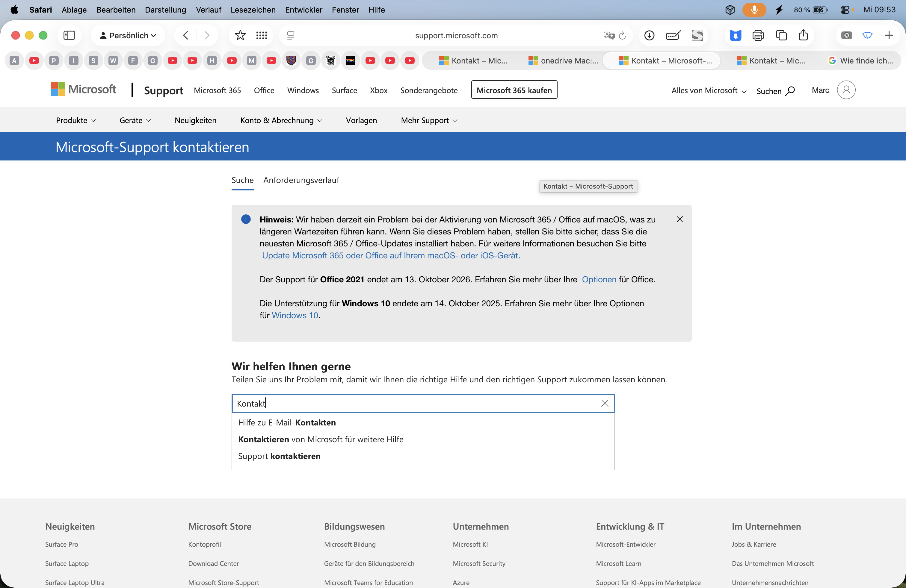The height and width of the screenshot is (588, 906).
Task: Click the support.microsoft.com address bar
Action: (x=456, y=35)
